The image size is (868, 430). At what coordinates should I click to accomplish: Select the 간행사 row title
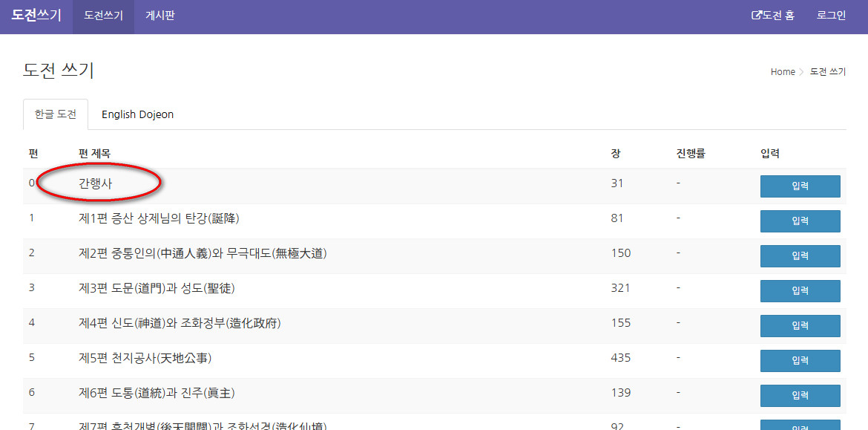96,183
